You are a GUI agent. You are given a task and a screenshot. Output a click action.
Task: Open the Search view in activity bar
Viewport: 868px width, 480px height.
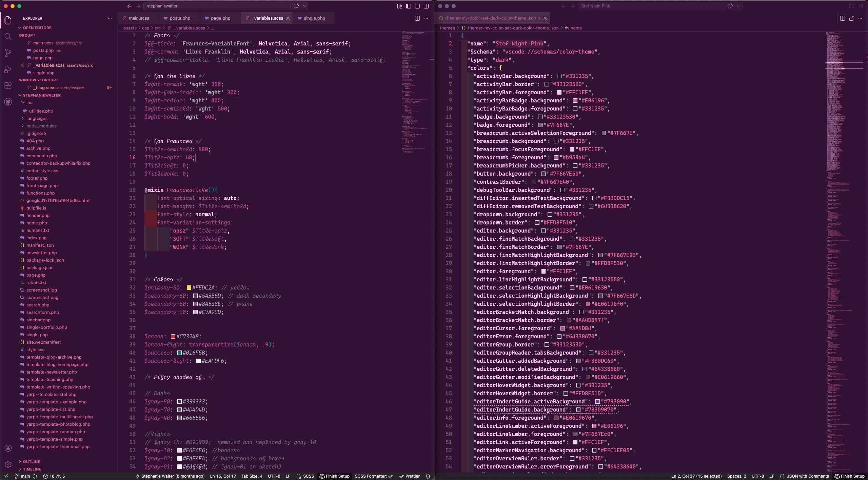coord(8,37)
